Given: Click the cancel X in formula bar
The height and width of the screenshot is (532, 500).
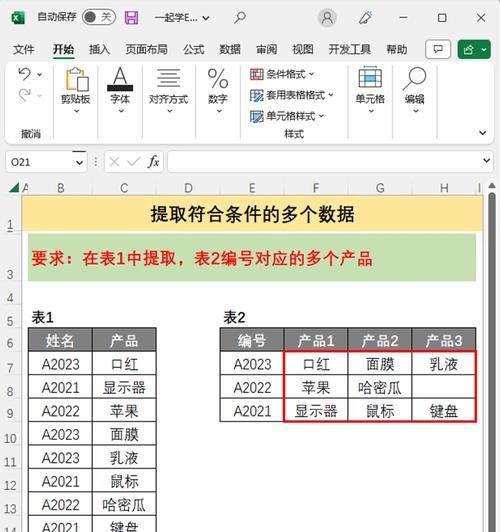Looking at the screenshot, I should click(114, 162).
